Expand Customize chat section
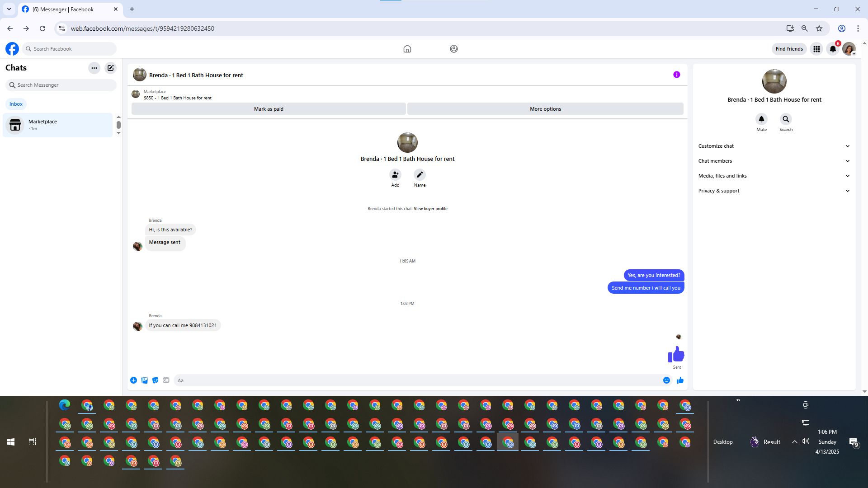Viewport: 868px width, 488px height. click(774, 146)
